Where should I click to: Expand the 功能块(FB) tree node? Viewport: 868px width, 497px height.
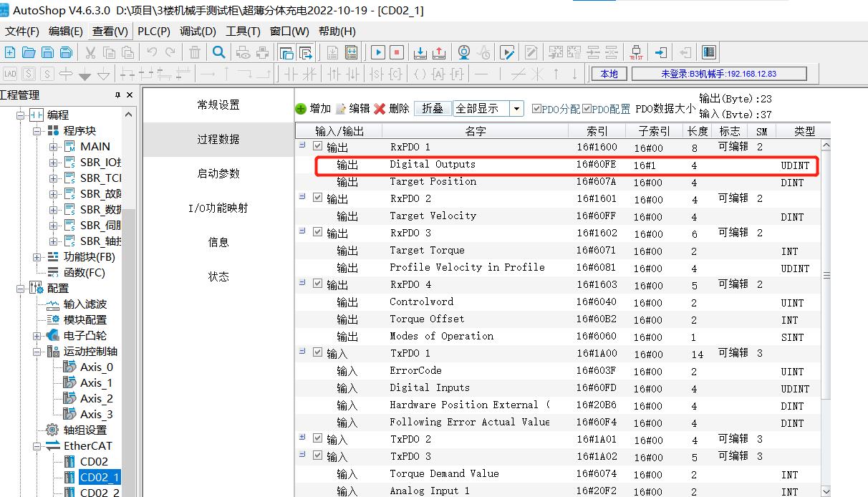pyautogui.click(x=37, y=257)
